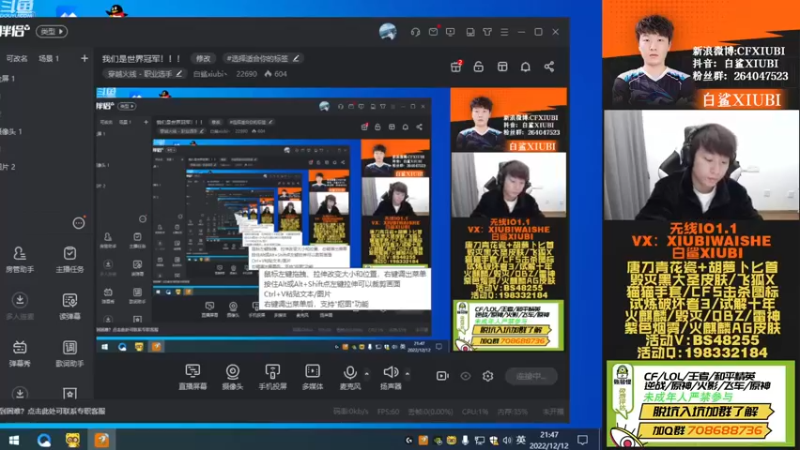Edit the #选择适合你的标签 tag field
This screenshot has height=450, width=800.
coord(263,59)
